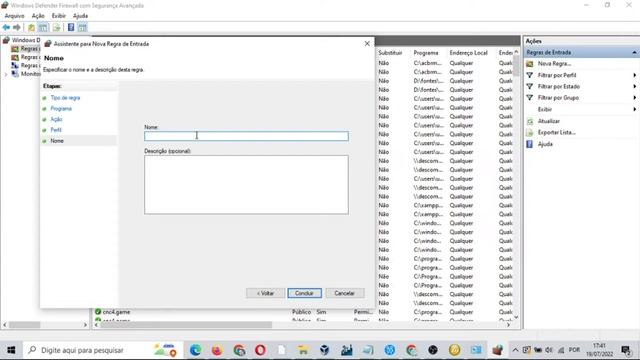Click the volume icon in system tray
The image size is (640, 360).
click(x=549, y=350)
